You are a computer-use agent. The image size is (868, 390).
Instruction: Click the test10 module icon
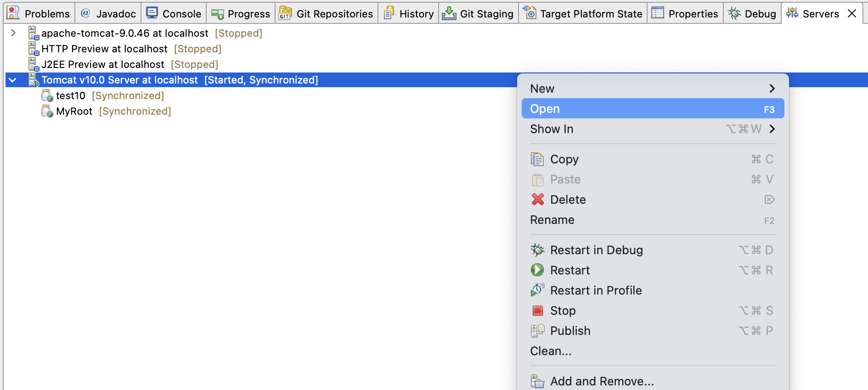(x=47, y=95)
